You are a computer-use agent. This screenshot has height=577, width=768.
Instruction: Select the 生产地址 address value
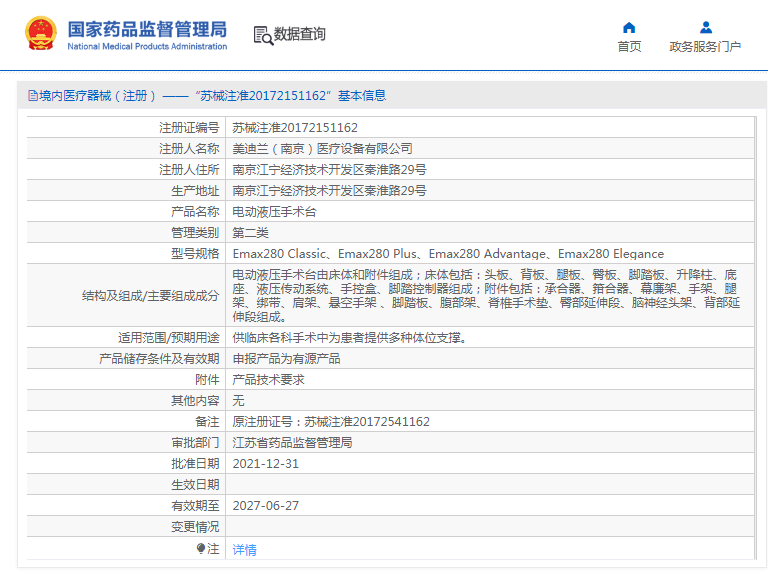tap(329, 191)
